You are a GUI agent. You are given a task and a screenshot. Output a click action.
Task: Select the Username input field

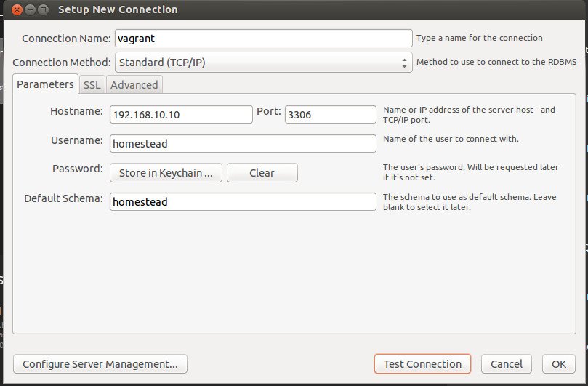(243, 144)
